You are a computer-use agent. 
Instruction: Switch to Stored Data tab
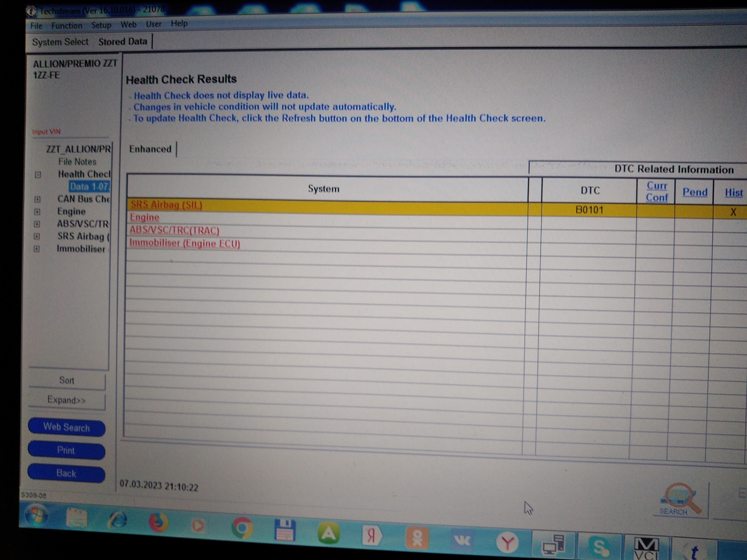pyautogui.click(x=123, y=42)
